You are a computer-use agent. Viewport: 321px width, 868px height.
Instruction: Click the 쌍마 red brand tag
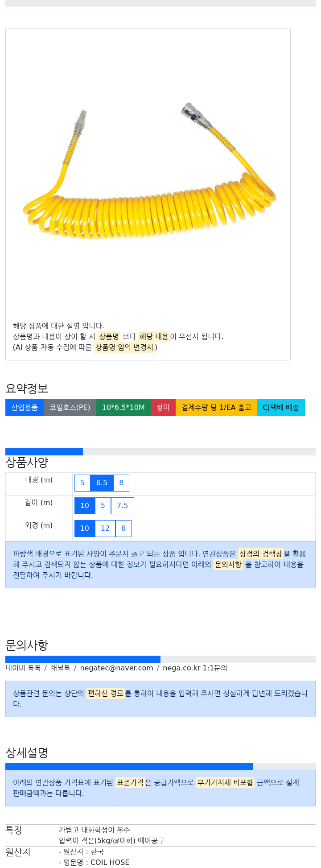click(163, 408)
